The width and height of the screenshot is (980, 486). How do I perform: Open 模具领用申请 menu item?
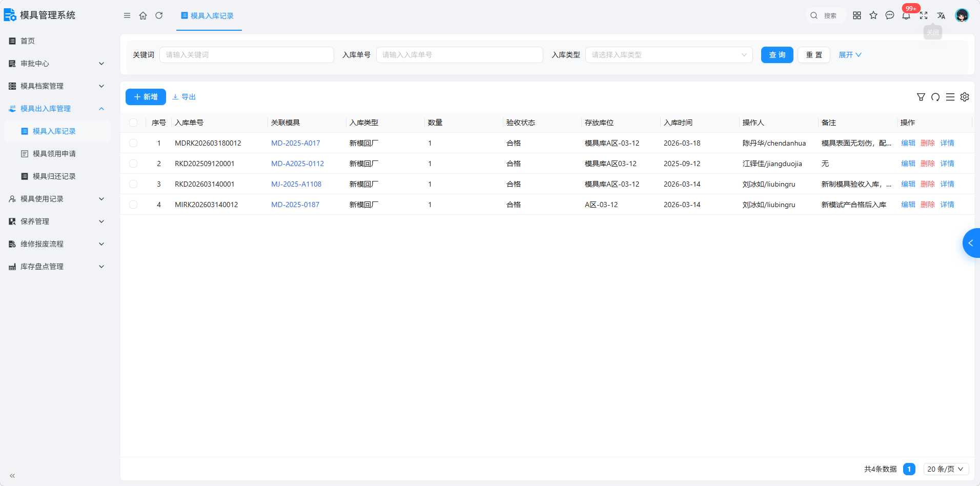coord(56,154)
